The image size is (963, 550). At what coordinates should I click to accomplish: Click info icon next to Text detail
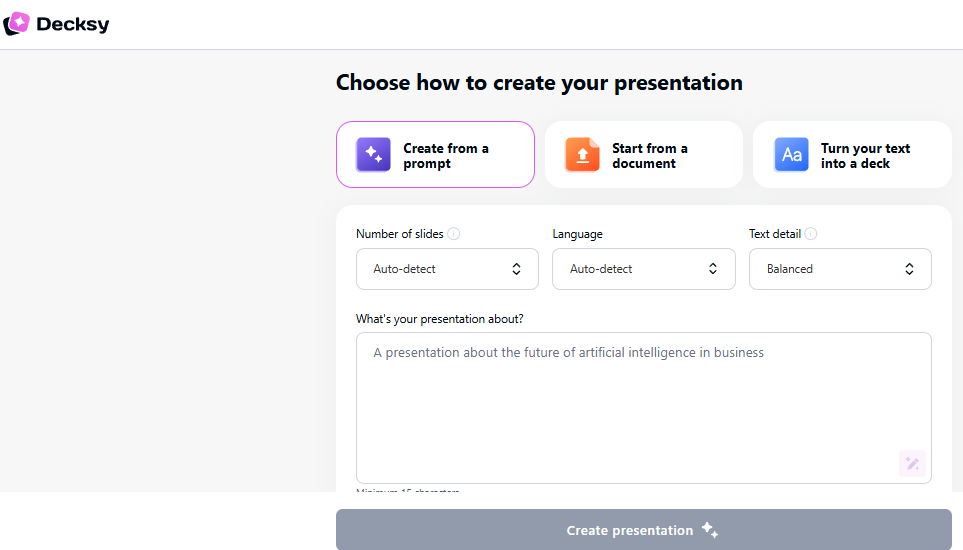tap(811, 234)
